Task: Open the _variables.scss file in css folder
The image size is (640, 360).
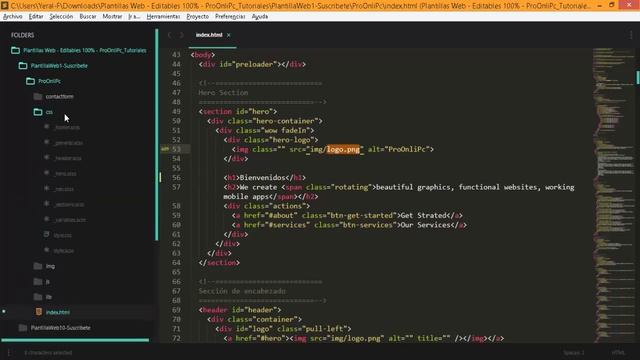Action: pyautogui.click(x=70, y=220)
